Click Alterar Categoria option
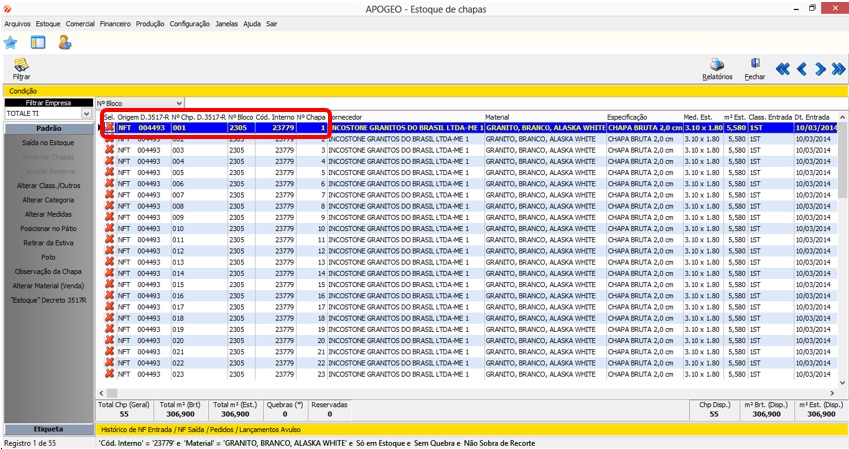Image resolution: width=849 pixels, height=449 pixels. pyautogui.click(x=48, y=200)
